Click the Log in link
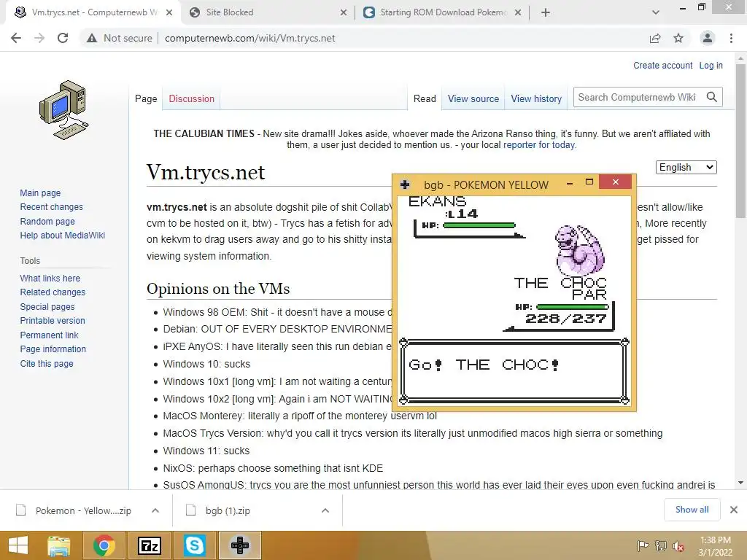This screenshot has height=560, width=747. 711,65
